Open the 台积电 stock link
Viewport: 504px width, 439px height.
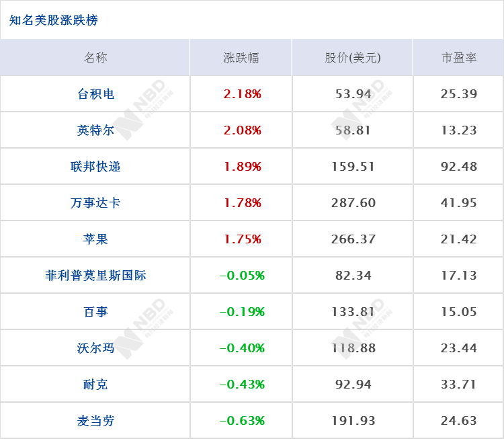(x=95, y=94)
